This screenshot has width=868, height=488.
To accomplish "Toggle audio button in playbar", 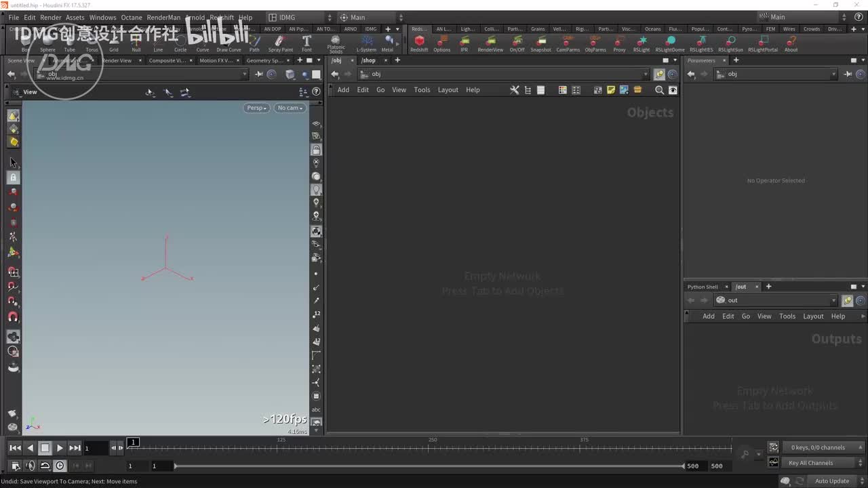I will (30, 466).
